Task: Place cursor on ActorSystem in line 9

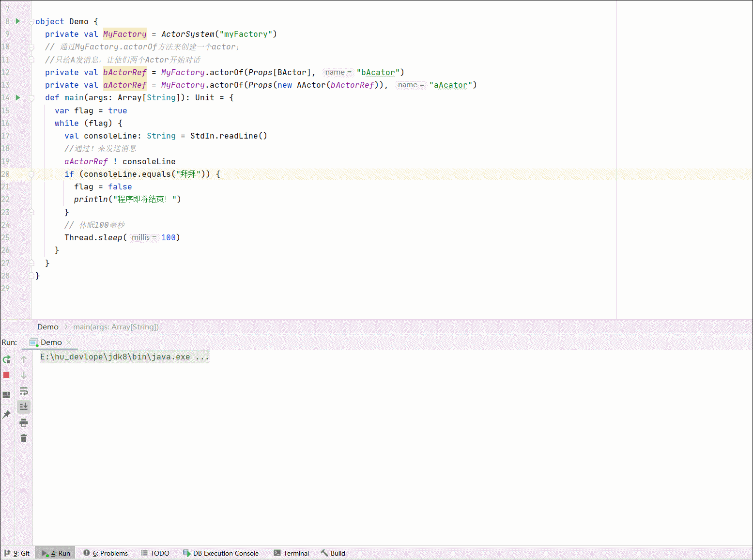Action: pos(188,34)
